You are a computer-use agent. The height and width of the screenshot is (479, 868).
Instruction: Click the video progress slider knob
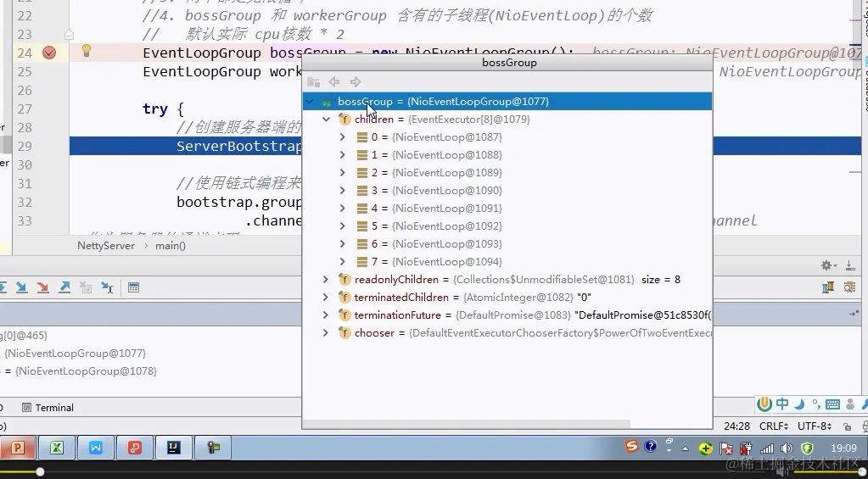40,472
